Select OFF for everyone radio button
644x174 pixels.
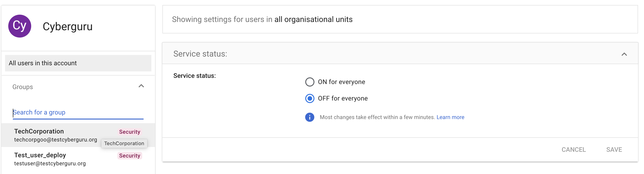[x=309, y=98]
